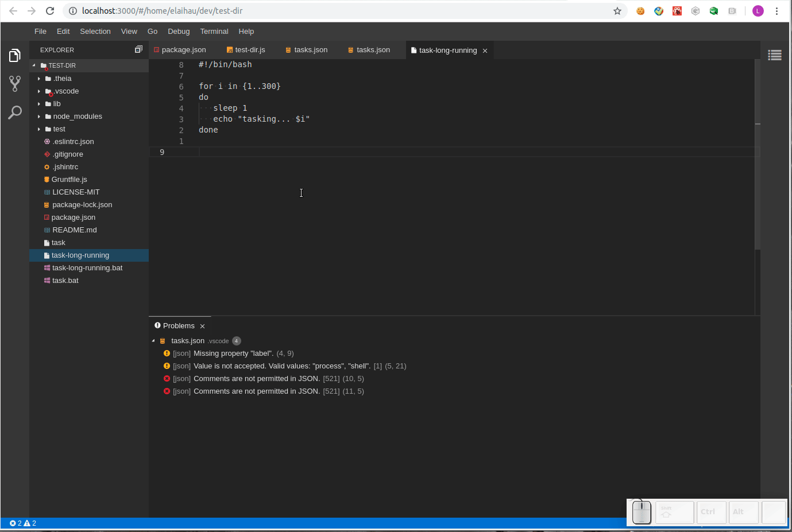Open the Explorer view in the activity bar
Viewport: 792px width, 532px height.
14,55
